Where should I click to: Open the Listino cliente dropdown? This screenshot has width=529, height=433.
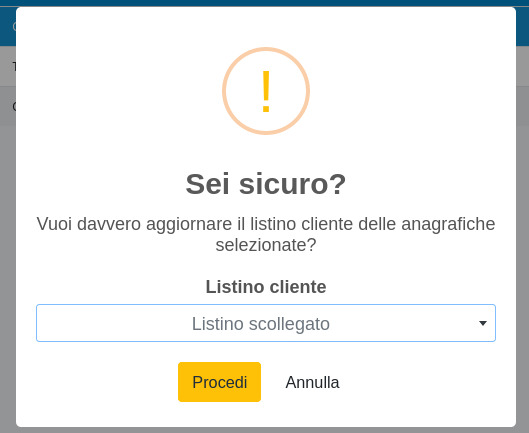click(x=266, y=323)
